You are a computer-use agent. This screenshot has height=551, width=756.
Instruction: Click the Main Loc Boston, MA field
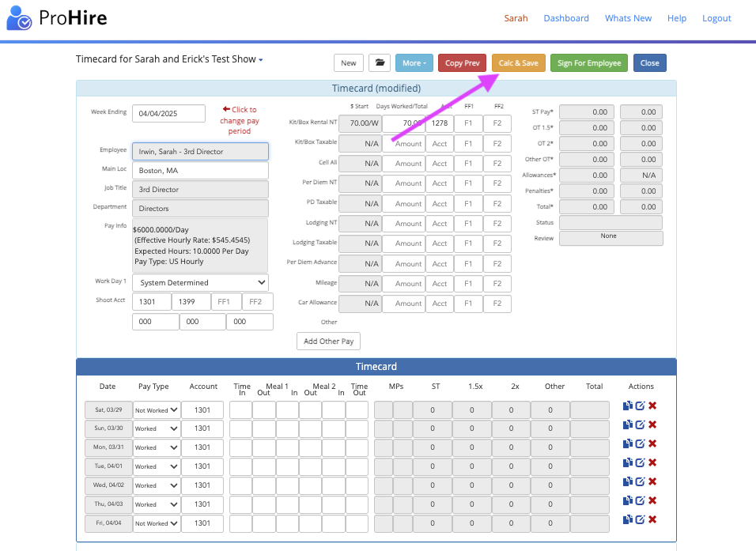tap(201, 170)
